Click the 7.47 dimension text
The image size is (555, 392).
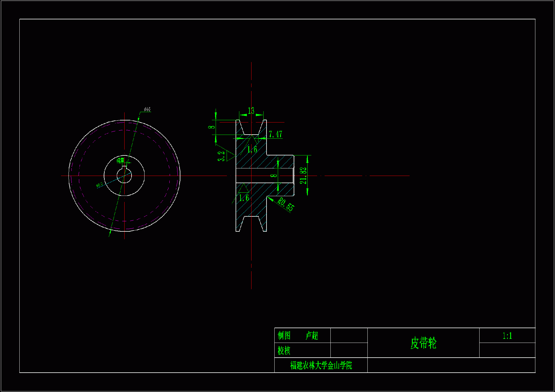pyautogui.click(x=275, y=134)
